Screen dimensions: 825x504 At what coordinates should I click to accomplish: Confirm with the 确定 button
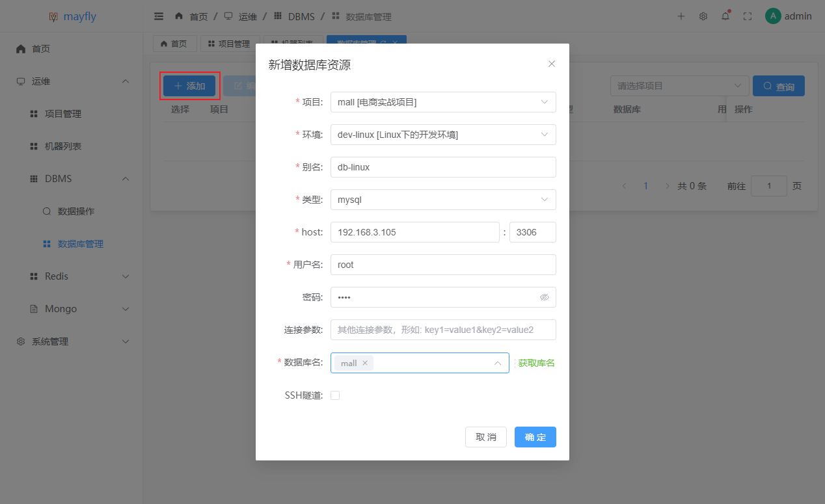[x=535, y=437]
